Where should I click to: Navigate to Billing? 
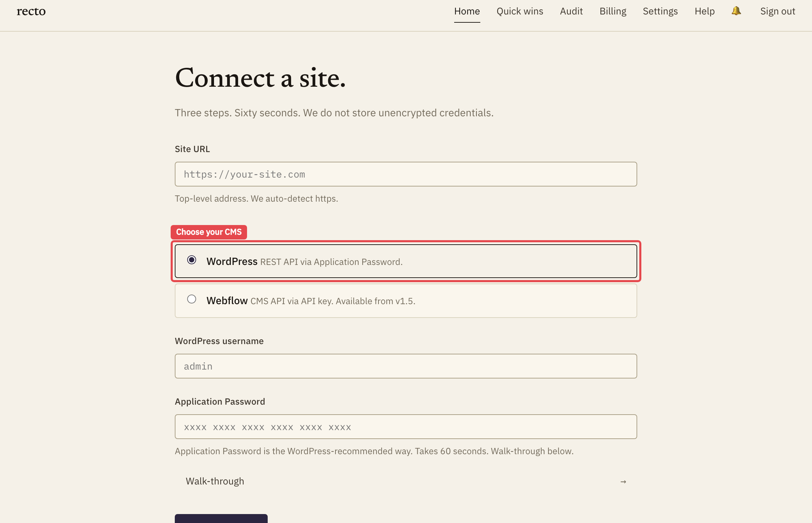click(613, 11)
